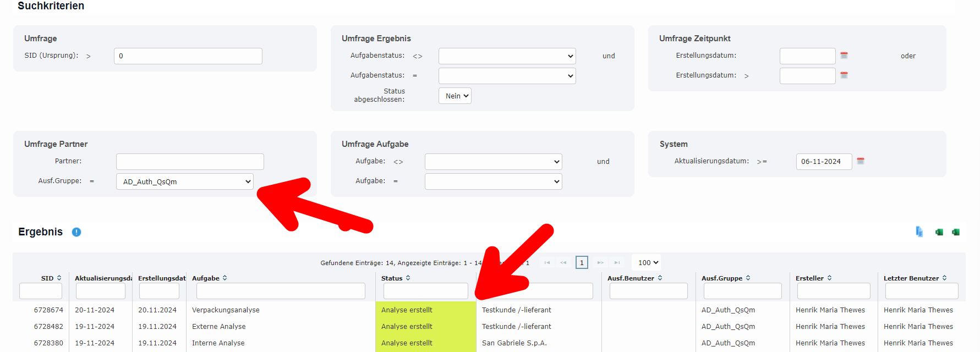Click Ausf.Benutzer column filter box
The width and height of the screenshot is (980, 352).
pos(648,291)
